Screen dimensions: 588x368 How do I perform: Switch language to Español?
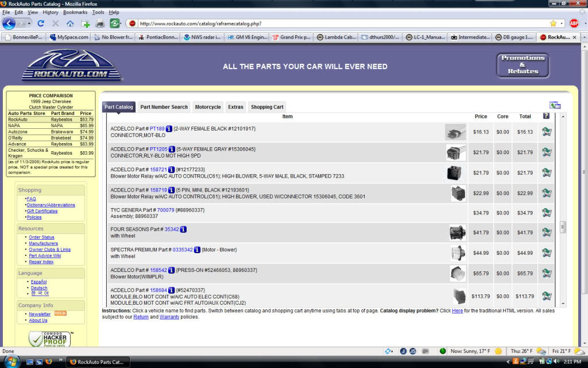[38, 282]
